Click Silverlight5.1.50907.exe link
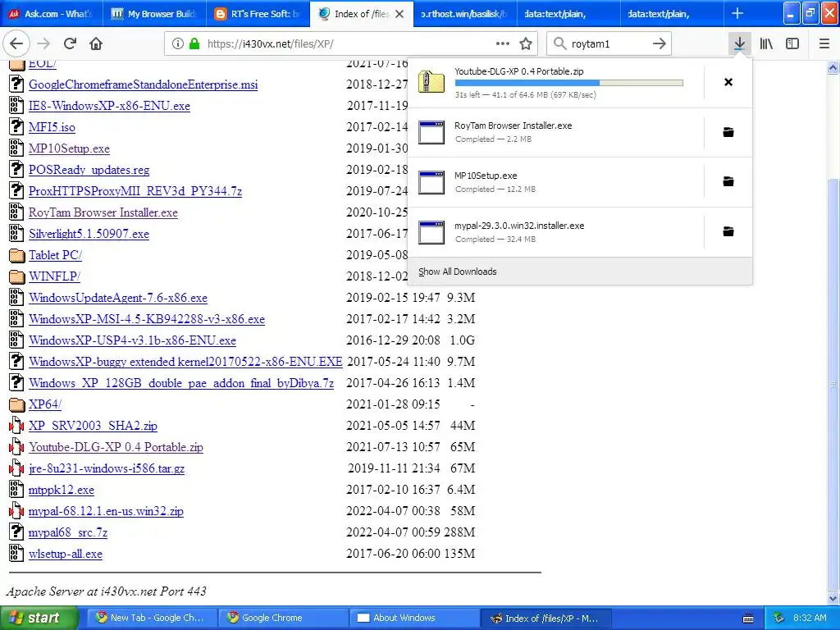Viewport: 840px width, 630px height. (x=89, y=234)
